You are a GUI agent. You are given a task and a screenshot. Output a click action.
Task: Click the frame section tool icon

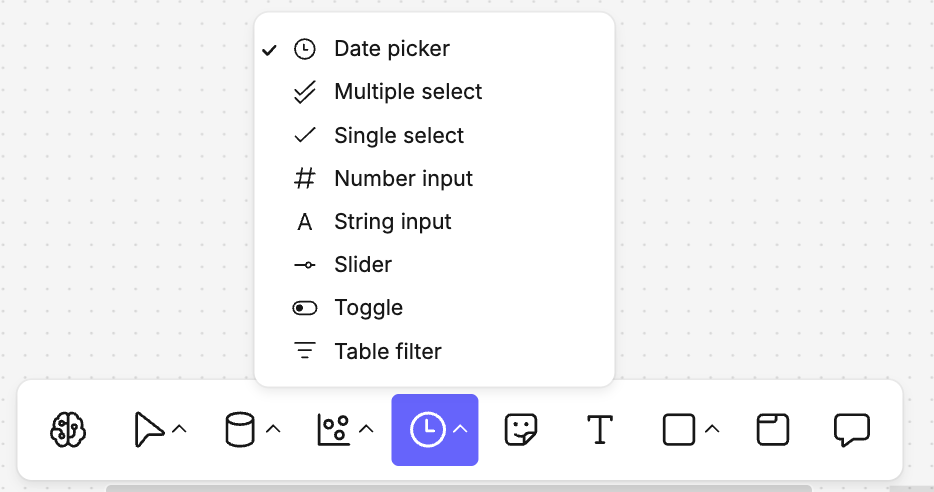(x=772, y=430)
